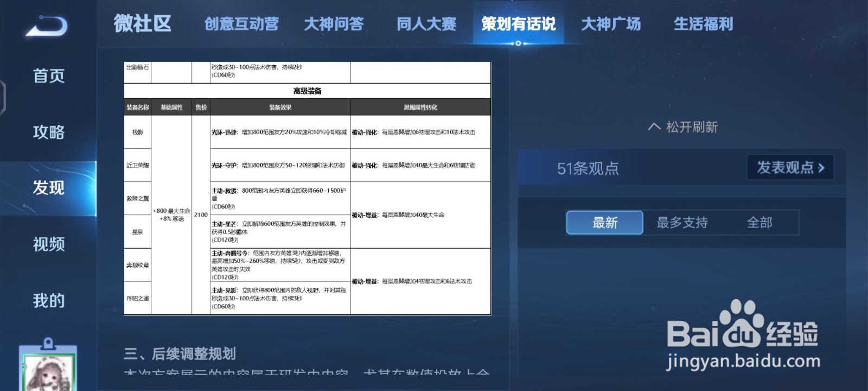Switch to the 微社区 tab

click(x=143, y=24)
